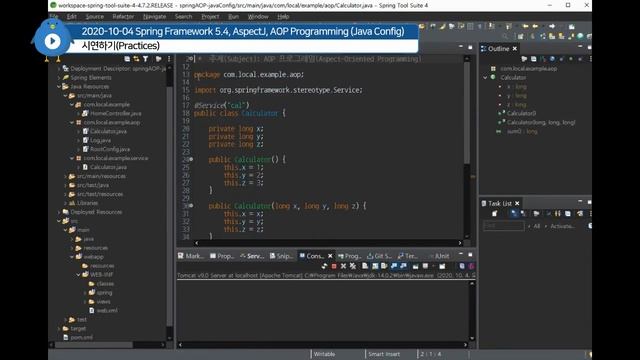Remove all terminated launches double-X icon

point(353,266)
